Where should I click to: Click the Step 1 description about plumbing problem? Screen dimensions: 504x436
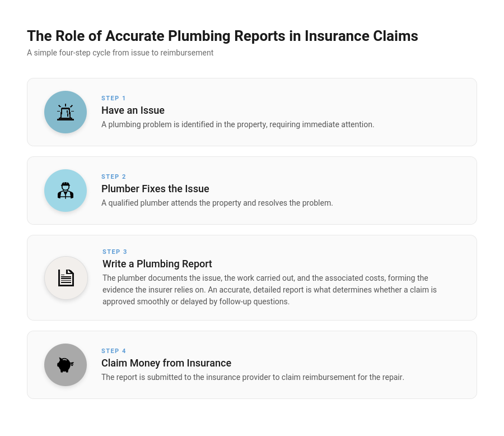(238, 124)
